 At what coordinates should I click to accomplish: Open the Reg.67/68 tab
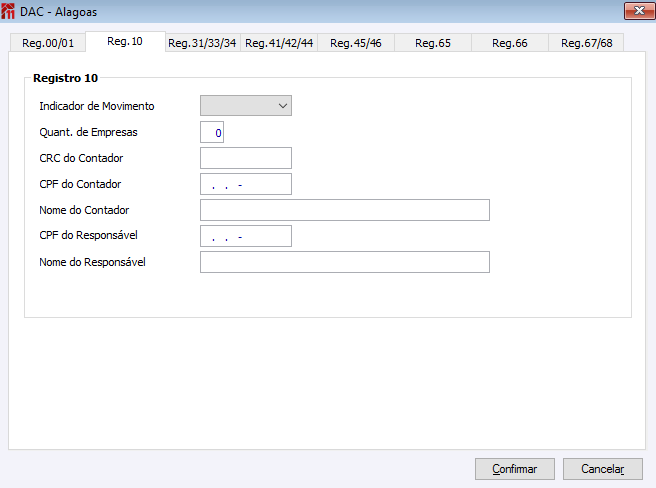[x=587, y=43]
